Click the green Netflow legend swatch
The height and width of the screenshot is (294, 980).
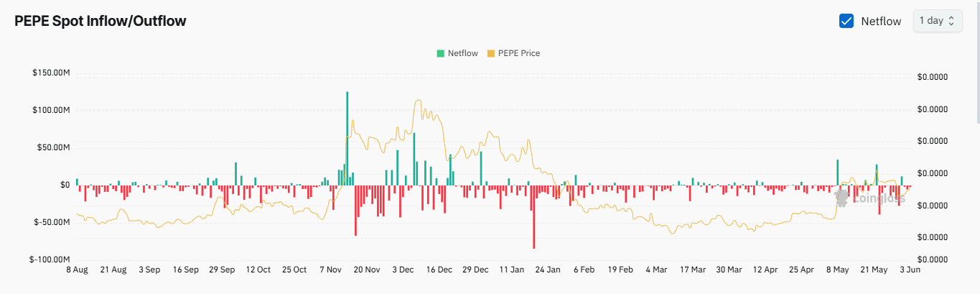coord(440,53)
